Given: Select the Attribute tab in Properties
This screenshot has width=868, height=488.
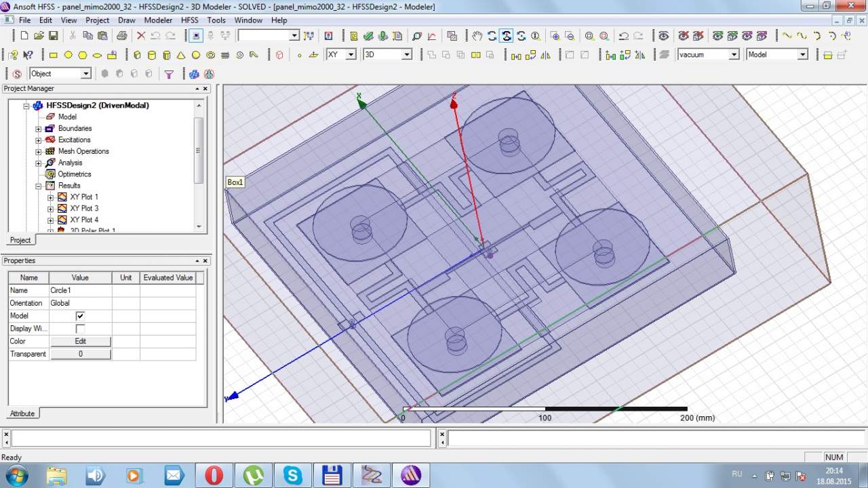Looking at the screenshot, I should click(22, 413).
